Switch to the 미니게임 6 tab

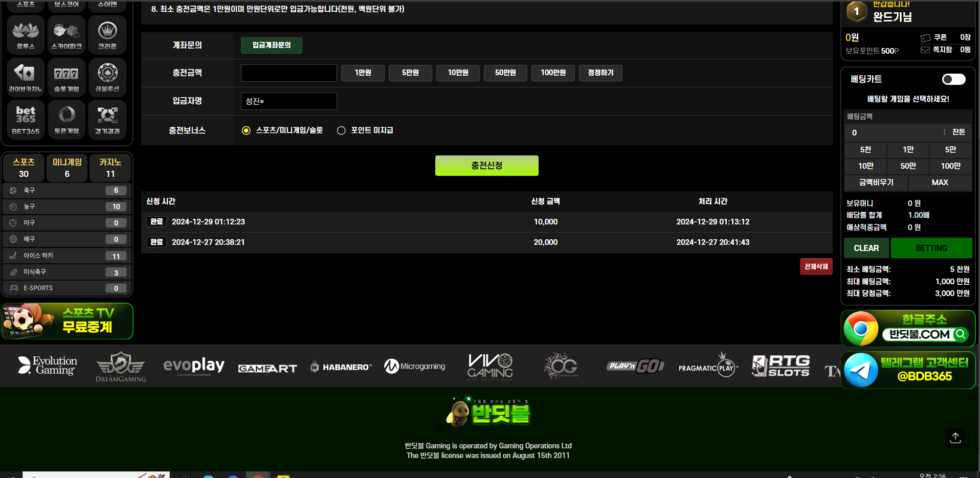click(x=67, y=168)
